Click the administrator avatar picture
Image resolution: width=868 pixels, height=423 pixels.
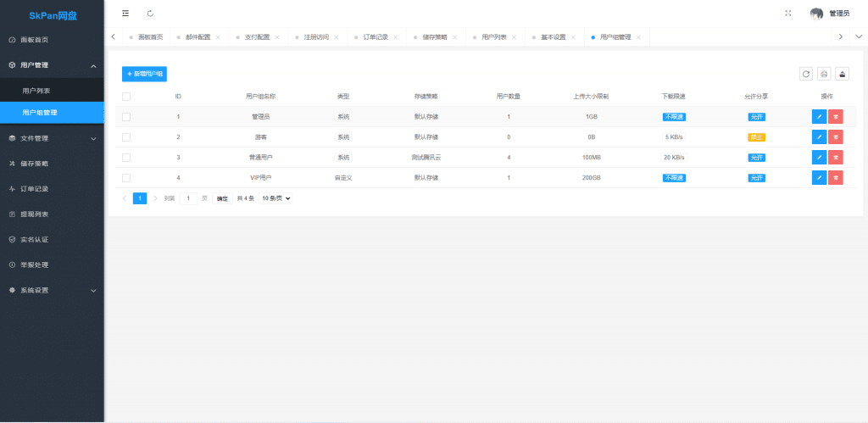click(x=816, y=14)
